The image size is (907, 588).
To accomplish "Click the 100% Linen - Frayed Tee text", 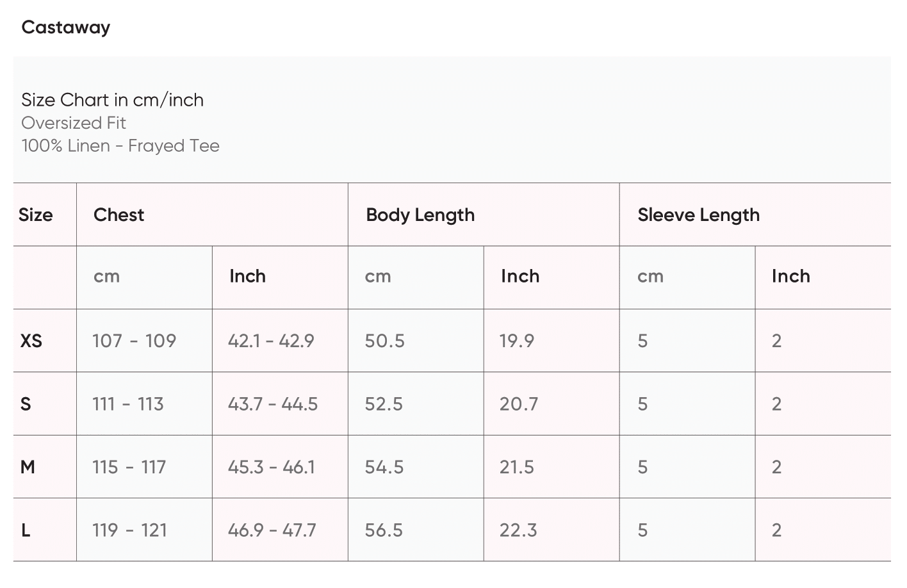I will (x=120, y=146).
